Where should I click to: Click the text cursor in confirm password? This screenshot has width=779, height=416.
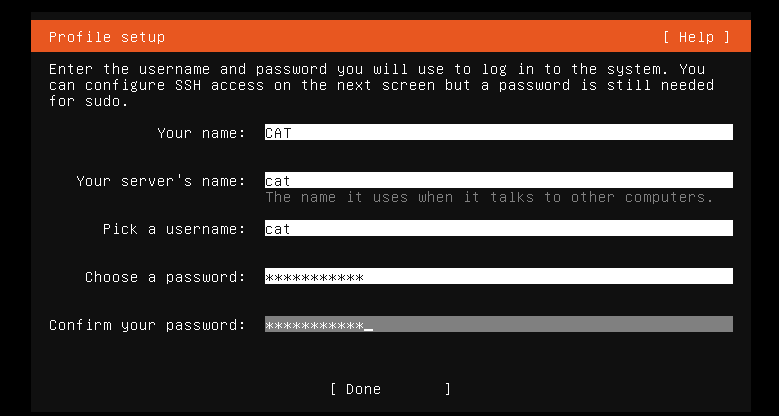click(369, 326)
